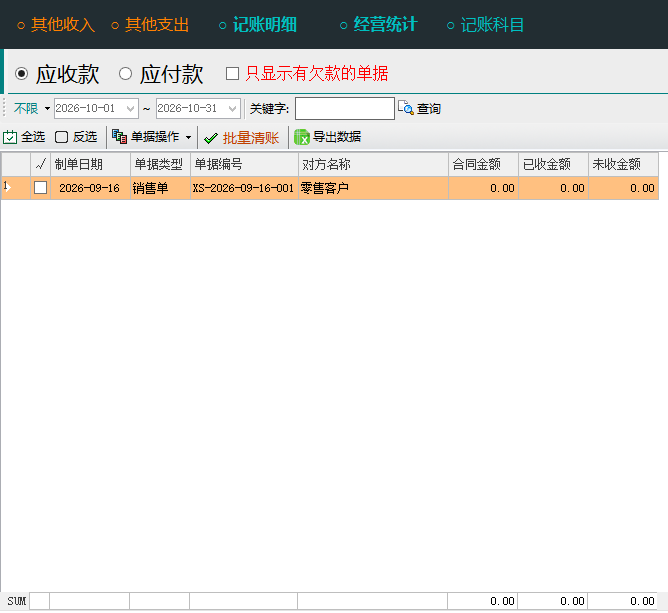
Task: Click the row indicator arrow of row 1
Action: coord(7,187)
